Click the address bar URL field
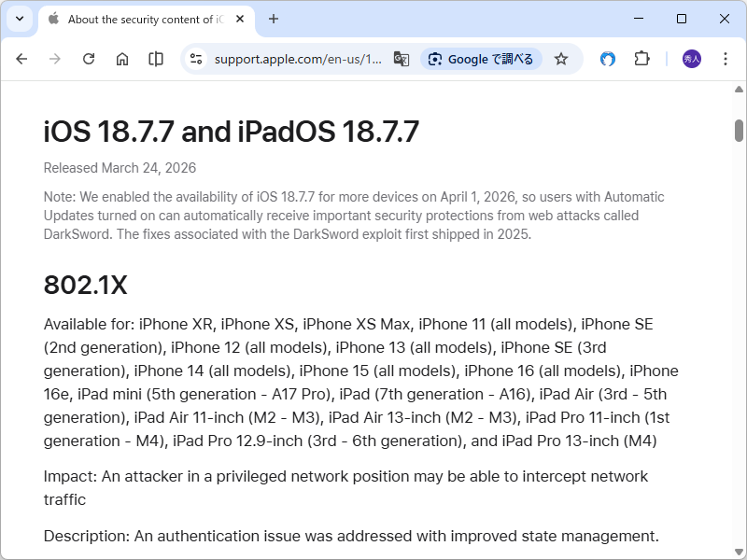The width and height of the screenshot is (747, 560). [298, 59]
